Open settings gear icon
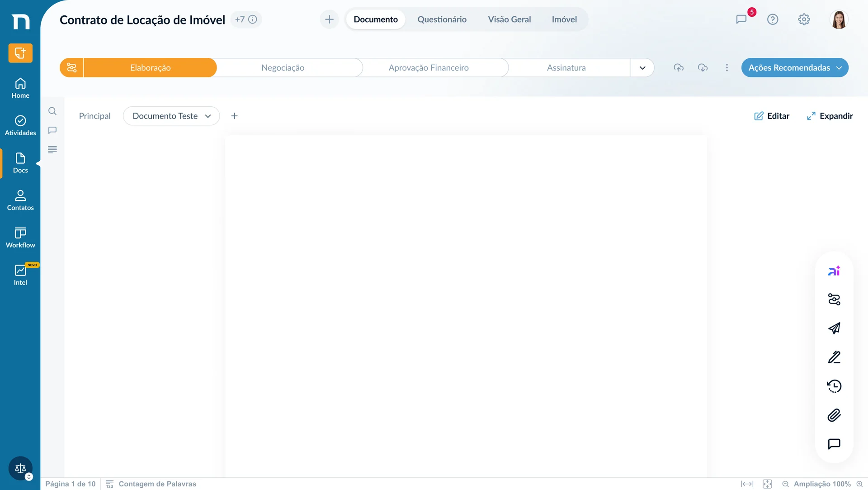Image resolution: width=868 pixels, height=490 pixels. click(x=804, y=19)
